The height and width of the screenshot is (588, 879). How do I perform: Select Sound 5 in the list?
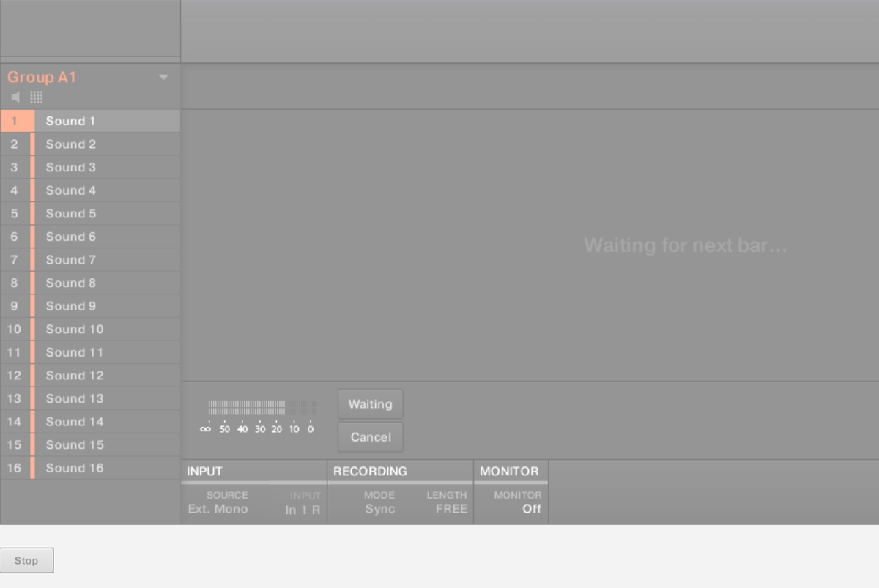(x=107, y=214)
